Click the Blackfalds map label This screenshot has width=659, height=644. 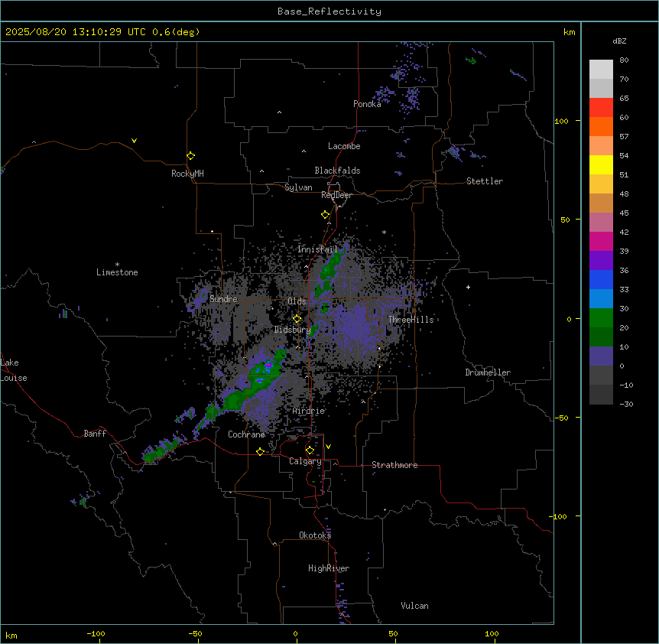tap(337, 171)
